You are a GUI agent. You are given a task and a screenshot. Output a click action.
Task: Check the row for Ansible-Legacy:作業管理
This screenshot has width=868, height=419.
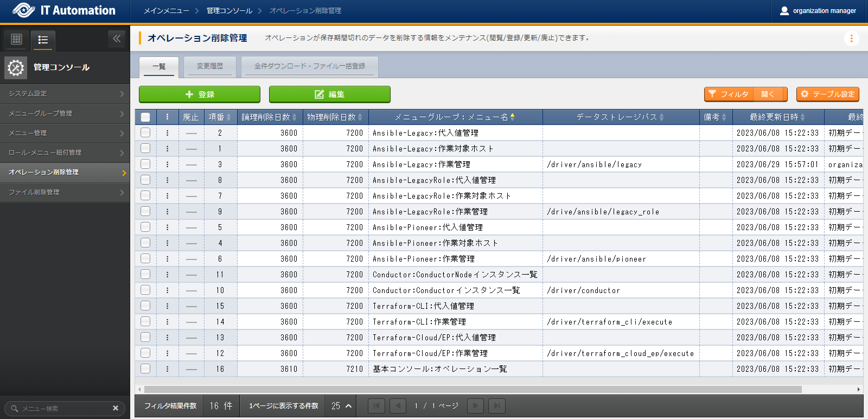(145, 164)
